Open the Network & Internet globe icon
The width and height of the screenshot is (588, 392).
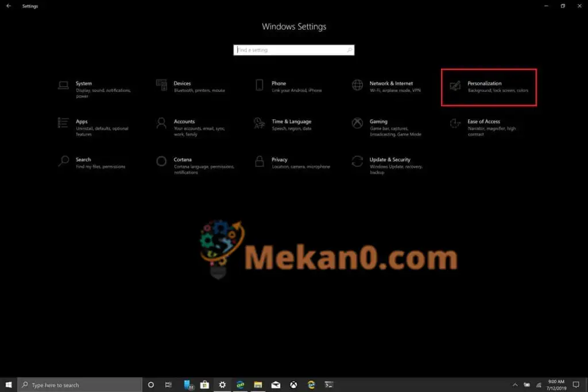(357, 85)
